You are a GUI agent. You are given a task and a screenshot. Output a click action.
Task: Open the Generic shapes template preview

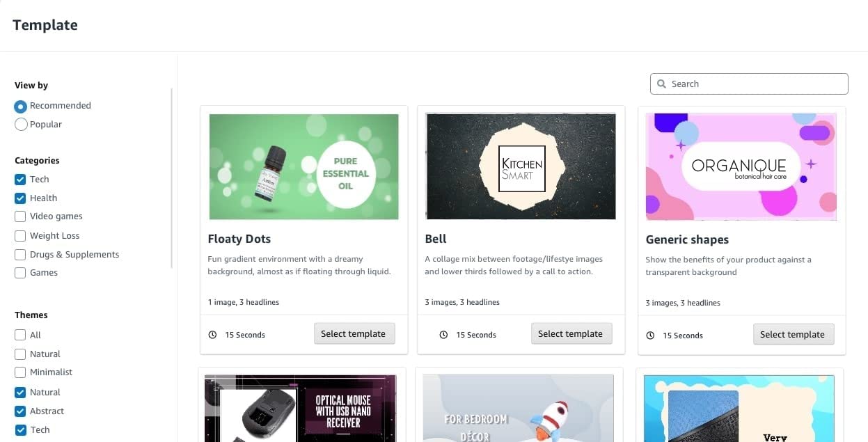click(740, 166)
